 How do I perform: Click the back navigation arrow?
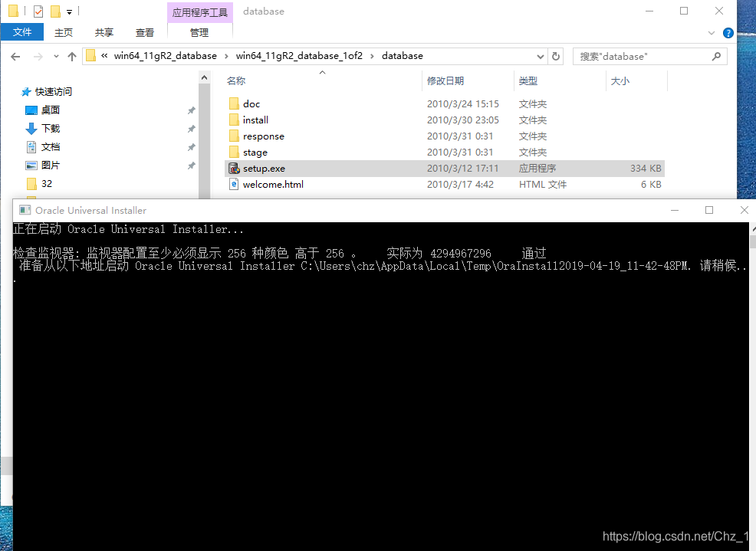15,57
